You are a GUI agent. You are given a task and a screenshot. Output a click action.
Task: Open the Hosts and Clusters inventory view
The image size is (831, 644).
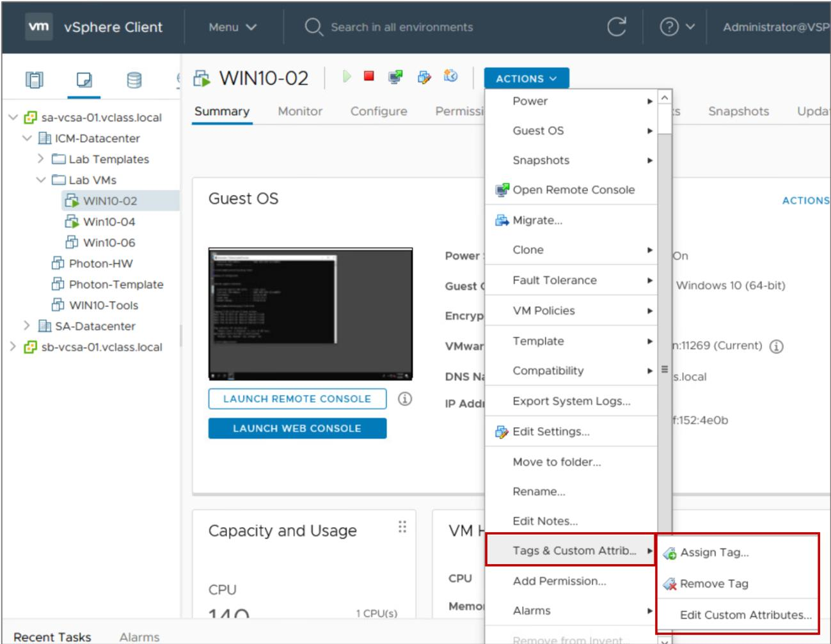point(34,80)
